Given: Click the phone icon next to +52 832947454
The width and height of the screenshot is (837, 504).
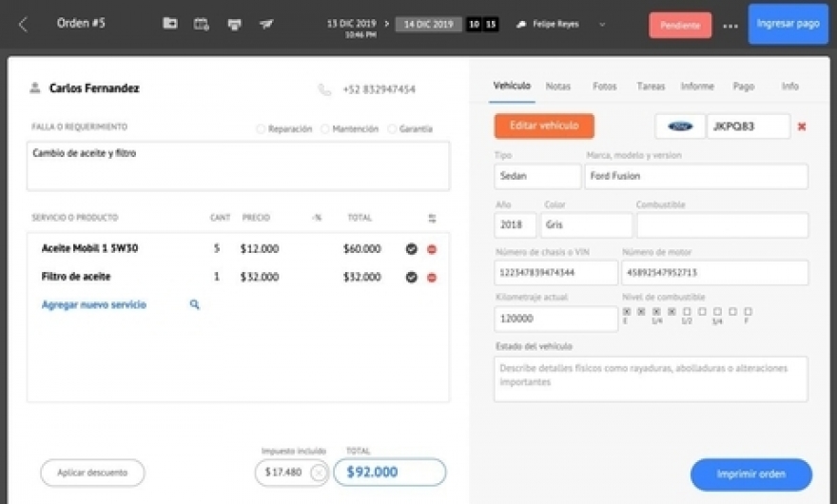Looking at the screenshot, I should click(x=325, y=89).
